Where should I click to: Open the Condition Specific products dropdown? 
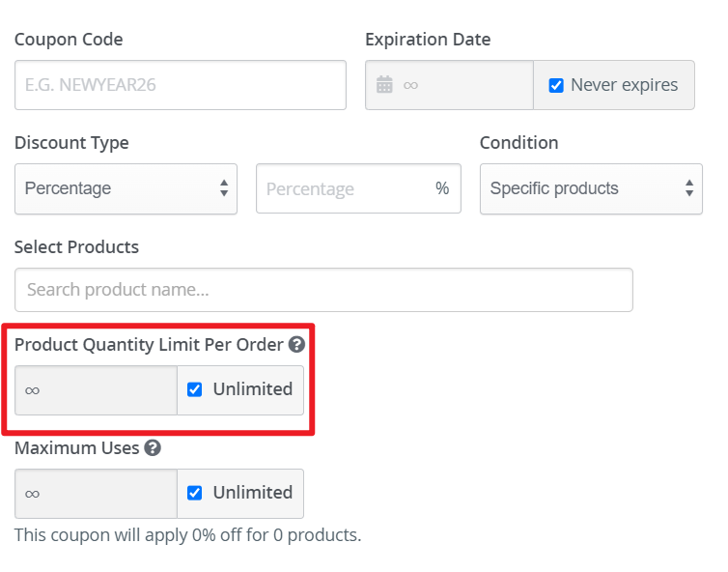pos(591,188)
